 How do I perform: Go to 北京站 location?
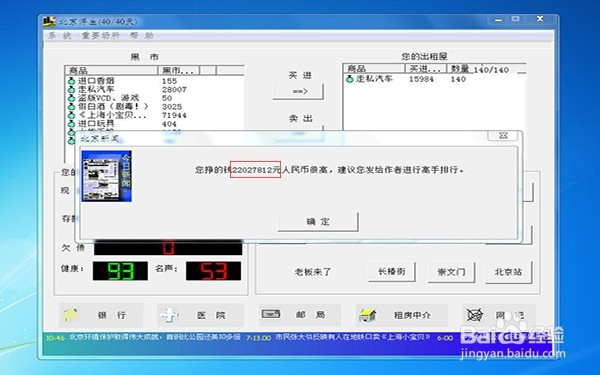(x=509, y=272)
